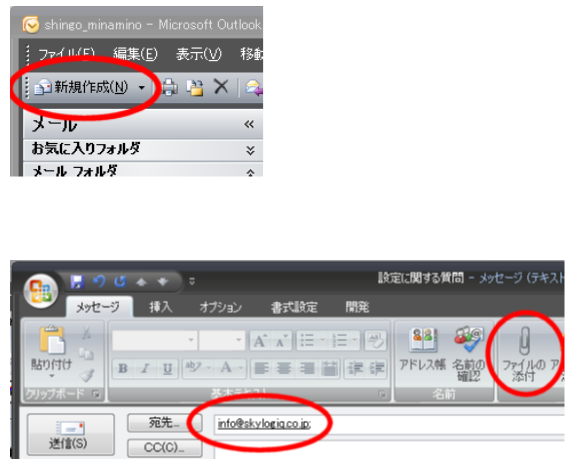This screenshot has width=578, height=459.
Task: Click the To address input field
Action: [x=389, y=424]
